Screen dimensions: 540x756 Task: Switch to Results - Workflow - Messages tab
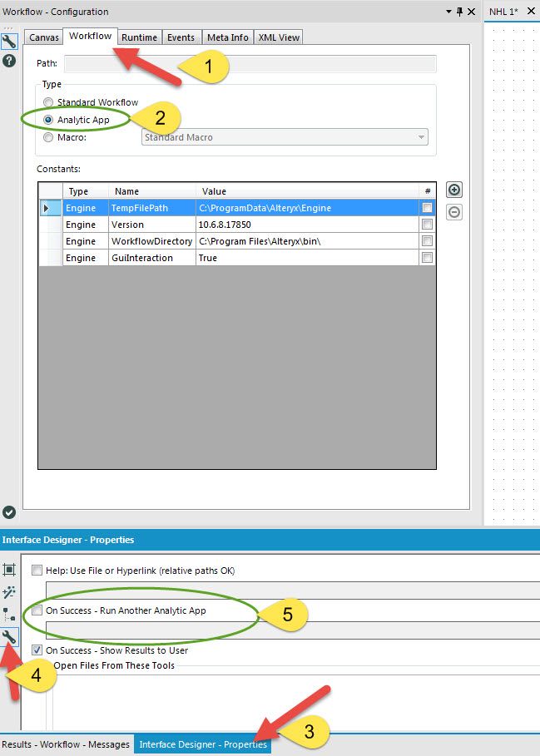pos(66,744)
